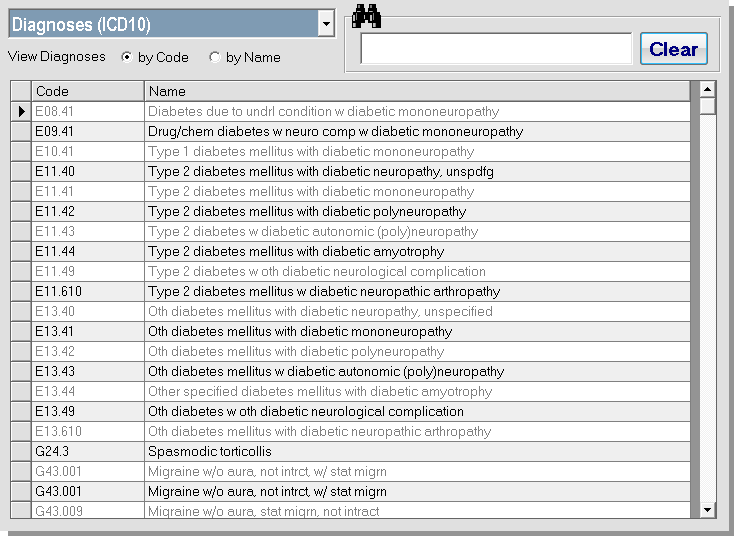Screen dimensions: 734x536
Task: Select code cell E11.41
Action: [x=88, y=191]
